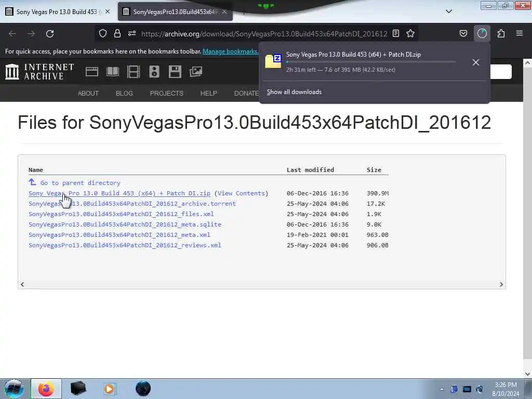The width and height of the screenshot is (532, 399).
Task: Click Show all downloads
Action: coord(294,92)
